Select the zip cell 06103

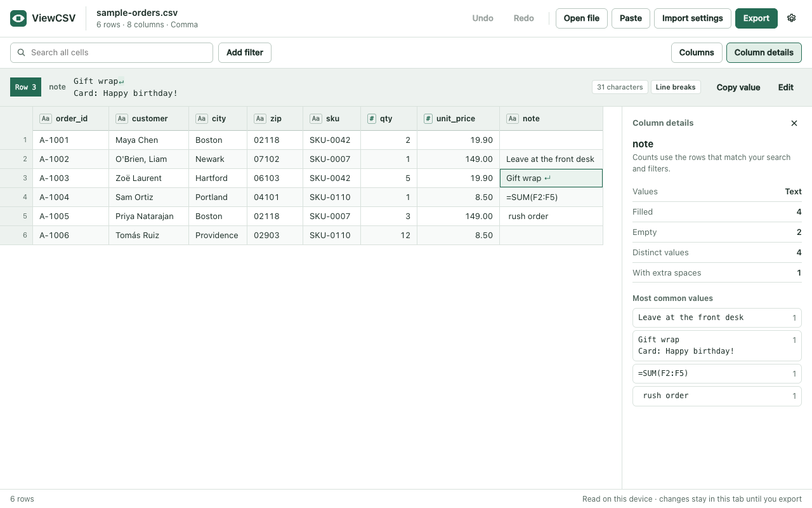point(275,178)
